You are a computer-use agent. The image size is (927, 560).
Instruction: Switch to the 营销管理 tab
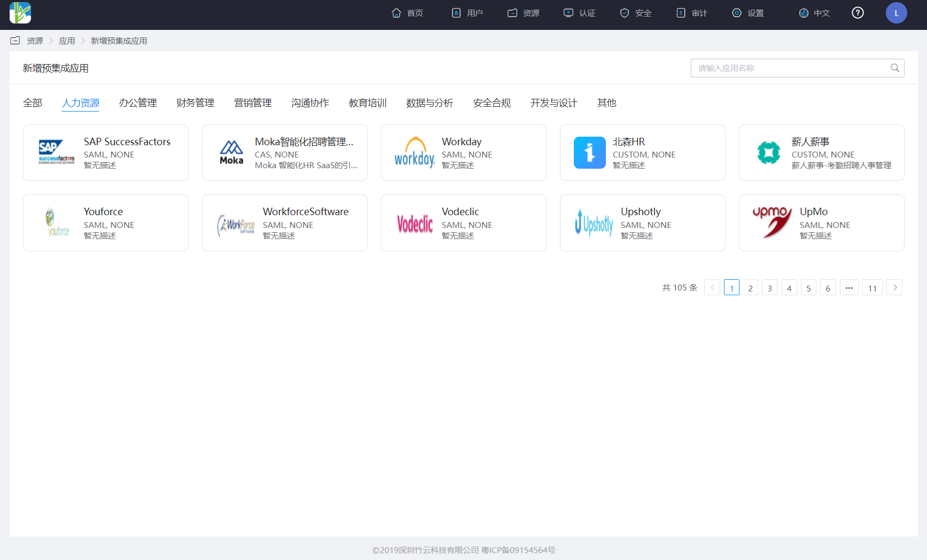click(x=253, y=103)
